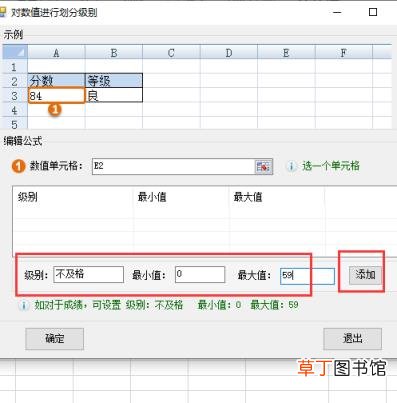The image size is (397, 403).
Task: Click column F header in example
Action: (344, 53)
